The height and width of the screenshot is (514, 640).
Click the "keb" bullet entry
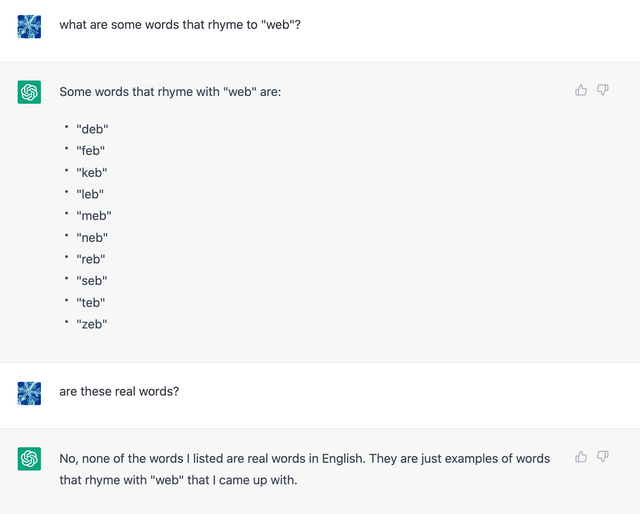click(92, 172)
